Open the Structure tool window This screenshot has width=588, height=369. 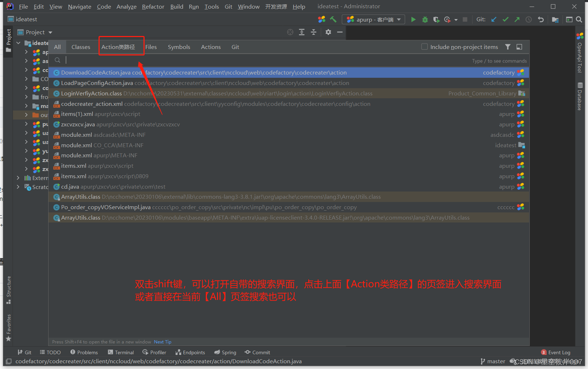[x=9, y=290]
